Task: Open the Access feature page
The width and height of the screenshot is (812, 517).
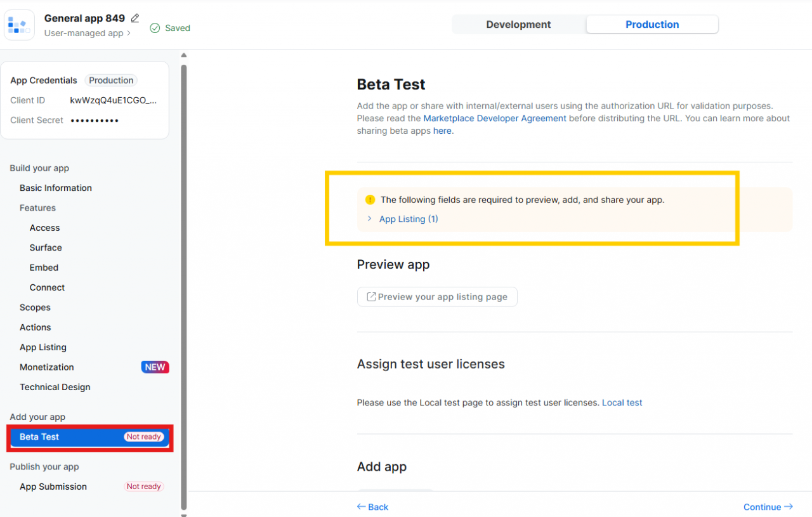Action: point(44,228)
